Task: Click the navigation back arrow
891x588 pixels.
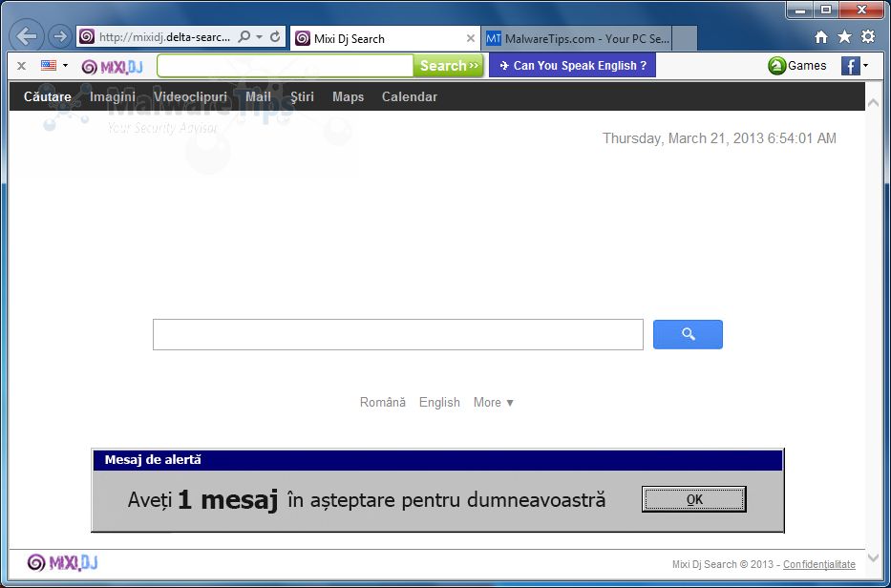Action: pyautogui.click(x=26, y=35)
